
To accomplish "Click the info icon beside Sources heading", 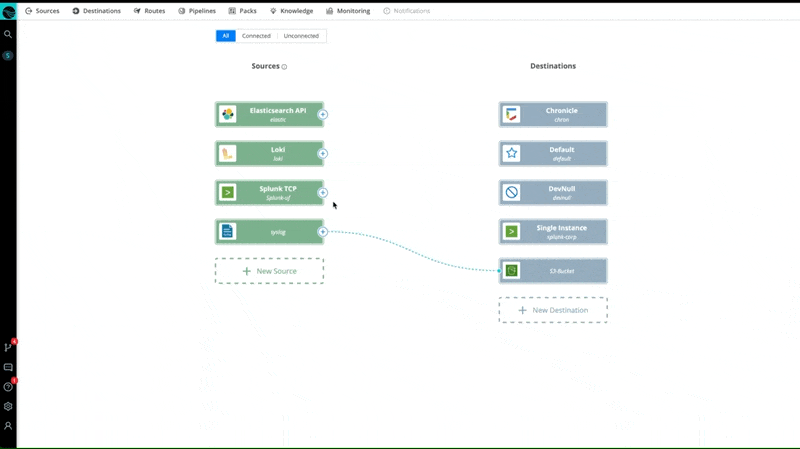I will [x=284, y=67].
